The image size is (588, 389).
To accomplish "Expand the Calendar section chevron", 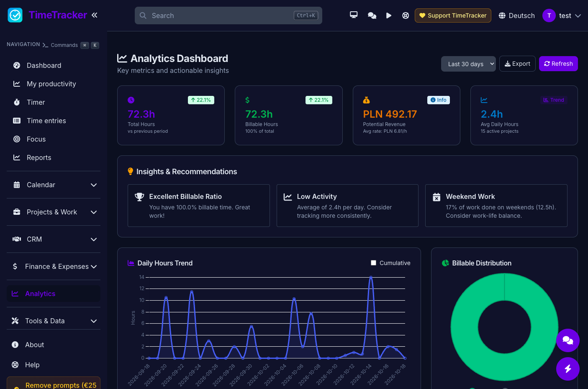I will tap(94, 185).
